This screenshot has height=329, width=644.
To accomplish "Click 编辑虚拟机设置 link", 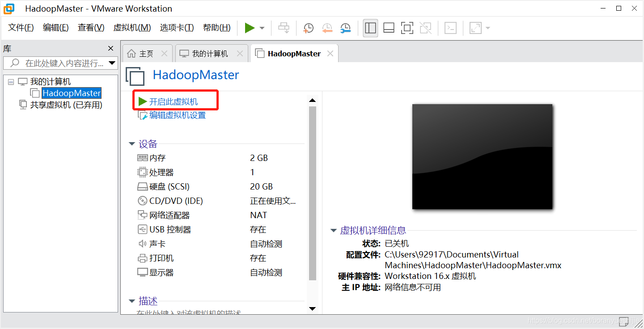I will click(x=177, y=115).
